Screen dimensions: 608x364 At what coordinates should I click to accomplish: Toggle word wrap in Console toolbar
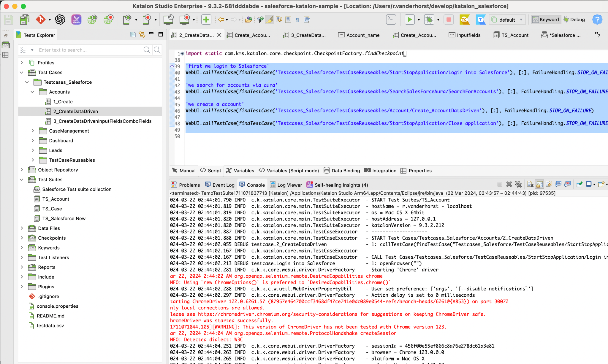pyautogui.click(x=549, y=185)
